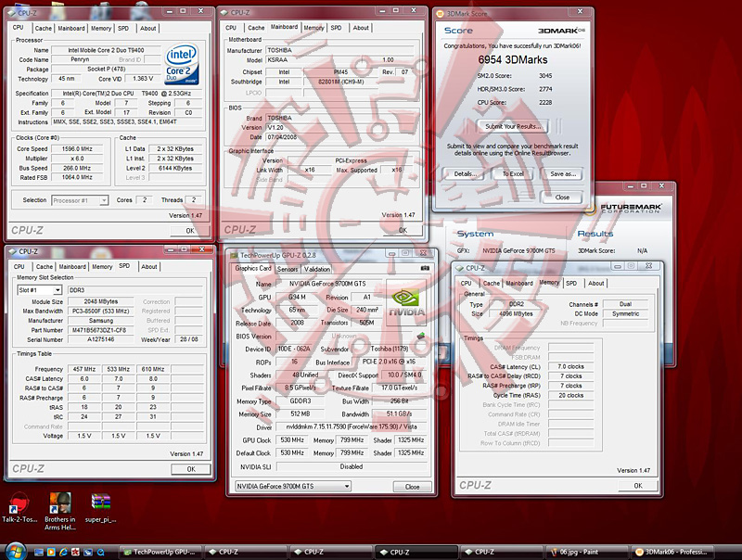Click GPU Clock value 530 MHz
The width and height of the screenshot is (742, 560).
point(292,439)
